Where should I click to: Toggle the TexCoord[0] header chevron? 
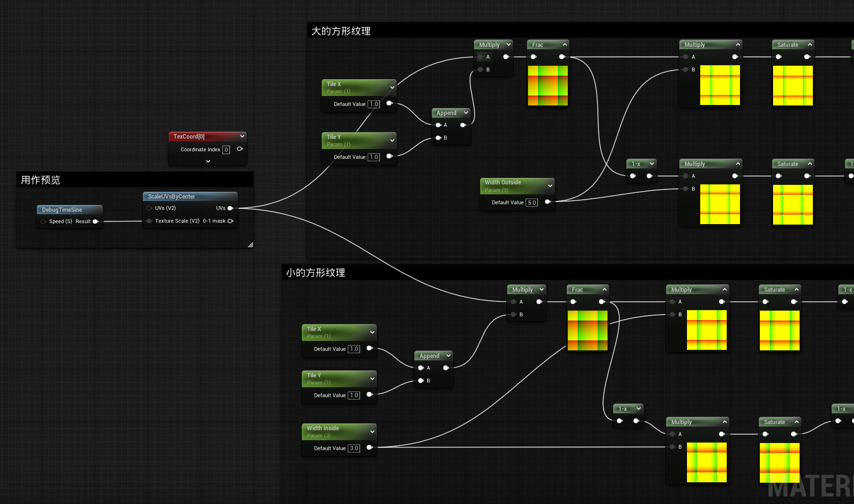(x=242, y=136)
